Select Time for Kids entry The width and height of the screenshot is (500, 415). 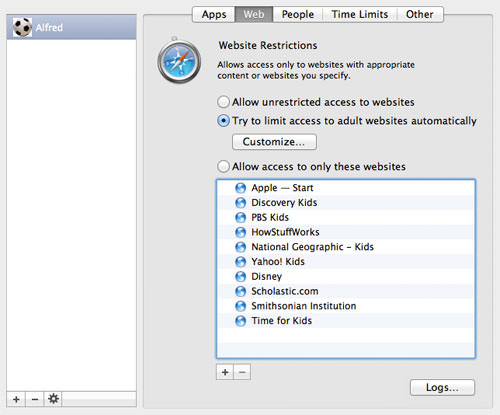346,321
